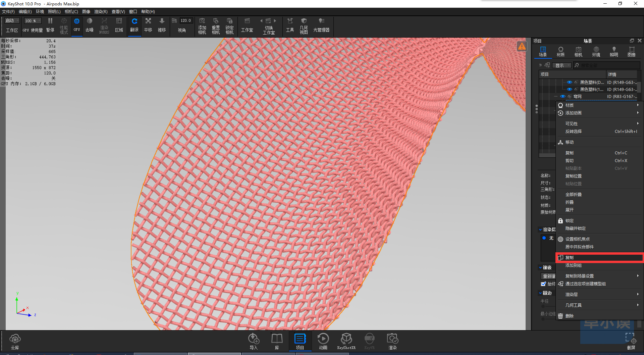The height and width of the screenshot is (355, 644).
Task: Select the 平移 pan tool
Action: (x=148, y=25)
